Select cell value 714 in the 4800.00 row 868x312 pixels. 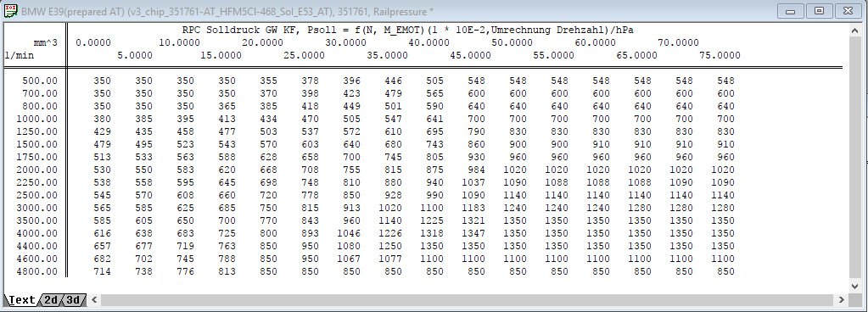tap(102, 271)
